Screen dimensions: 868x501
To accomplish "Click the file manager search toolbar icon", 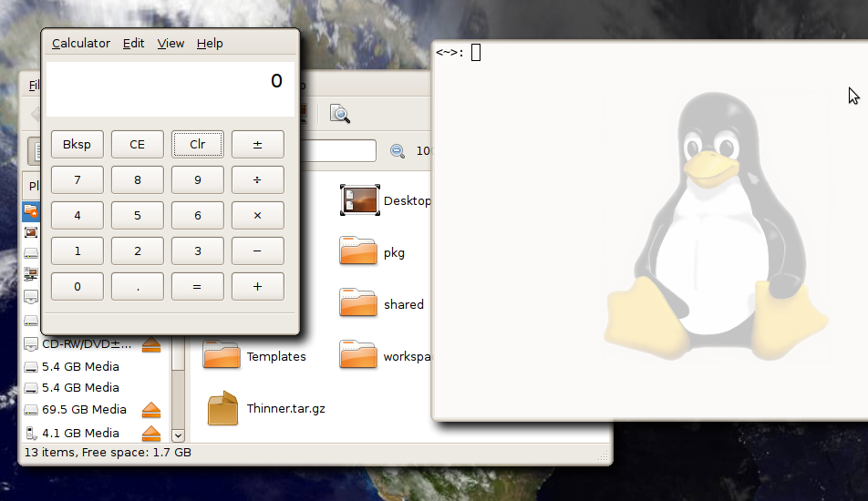I will point(340,113).
